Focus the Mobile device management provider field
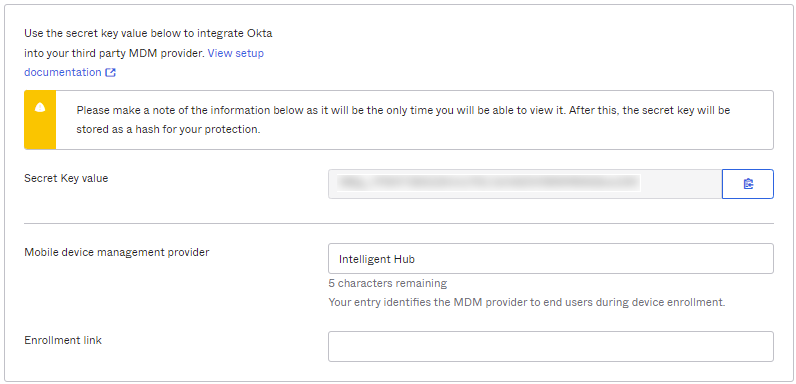Image resolution: width=796 pixels, height=384 pixels. (551, 259)
